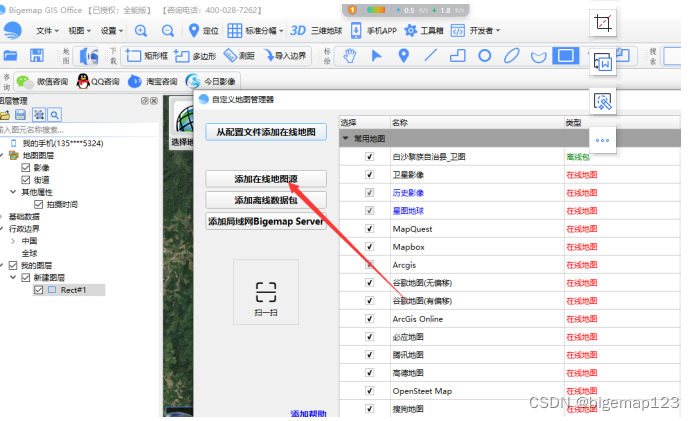Click the 扫一扫 scan QR icon
Screen dimensions: 694x421
pos(266,292)
